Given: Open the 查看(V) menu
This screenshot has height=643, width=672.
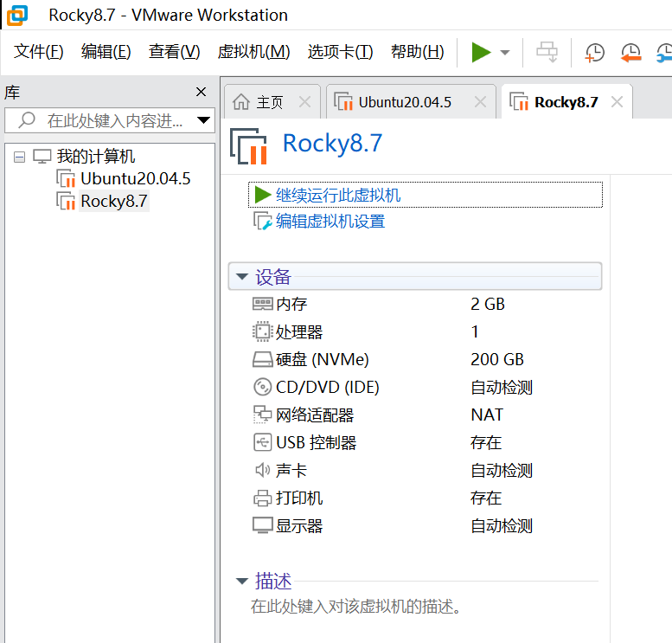Looking at the screenshot, I should tap(175, 52).
